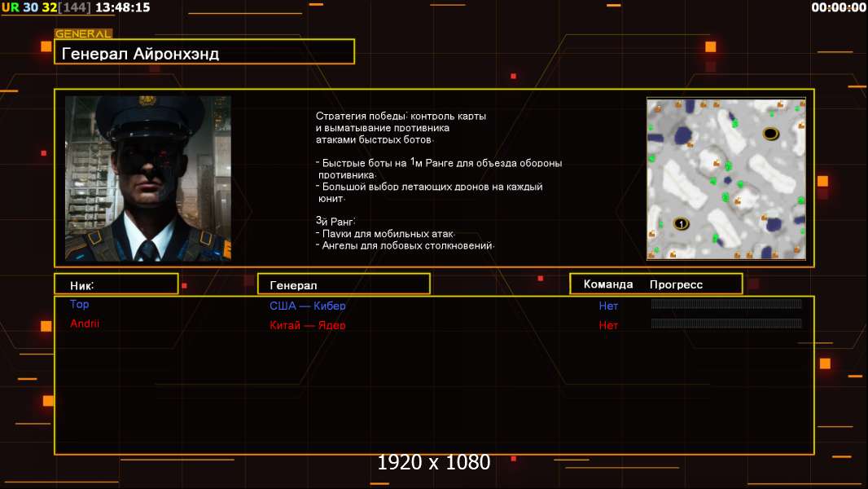Click the Стратегия победы description paragraph
Screen dimensions: 868x489
401,128
